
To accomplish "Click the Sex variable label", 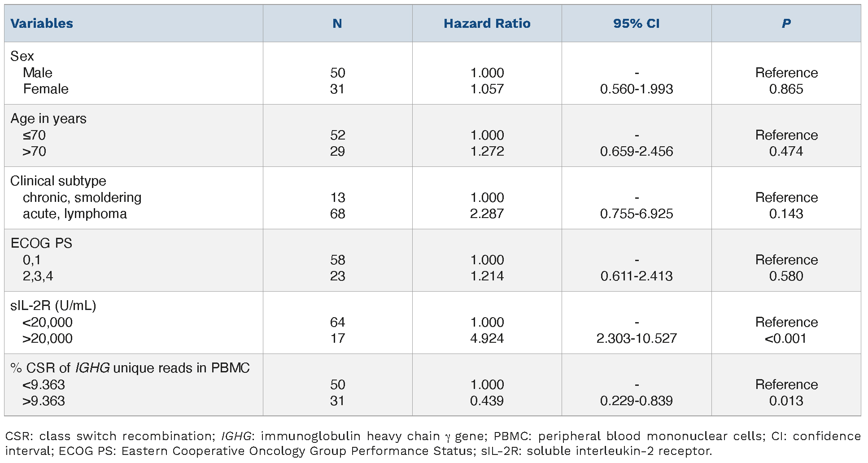I will [x=22, y=56].
